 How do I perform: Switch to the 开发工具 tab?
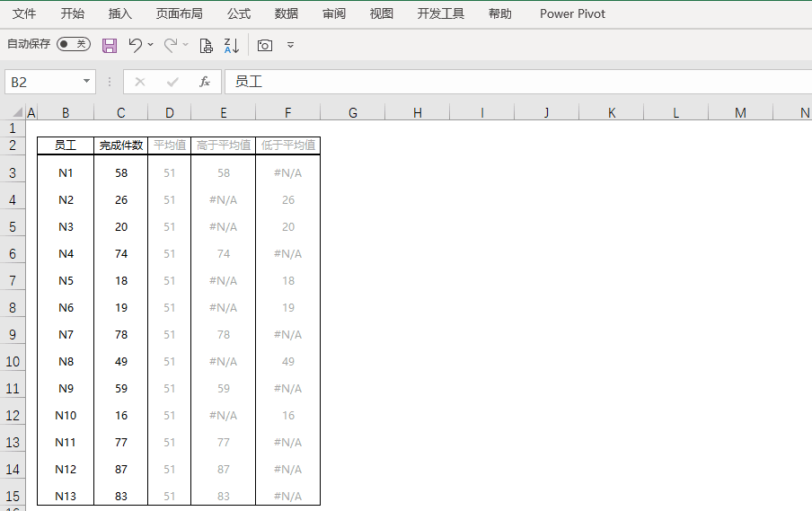[x=441, y=14]
